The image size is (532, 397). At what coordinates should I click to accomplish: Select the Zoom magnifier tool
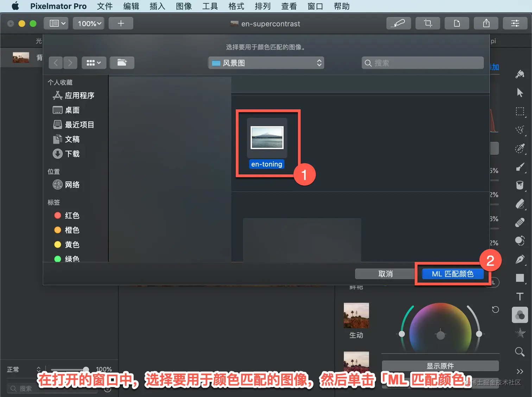[x=520, y=352]
